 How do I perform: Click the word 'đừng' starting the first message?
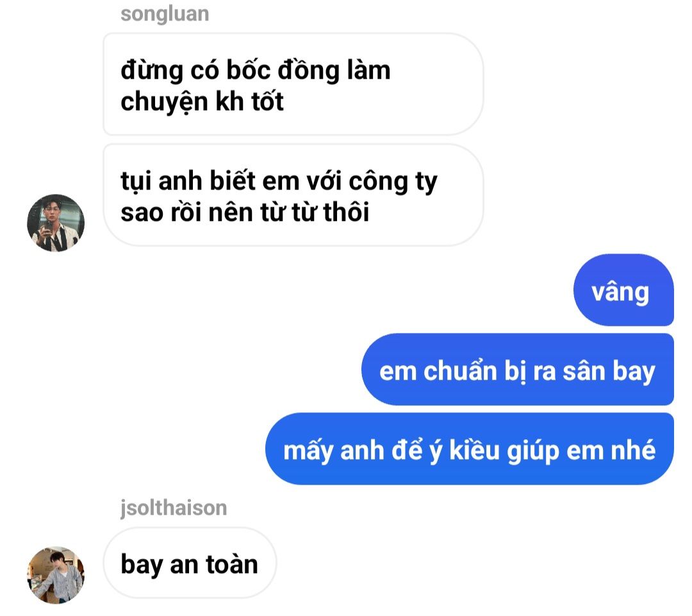(152, 71)
